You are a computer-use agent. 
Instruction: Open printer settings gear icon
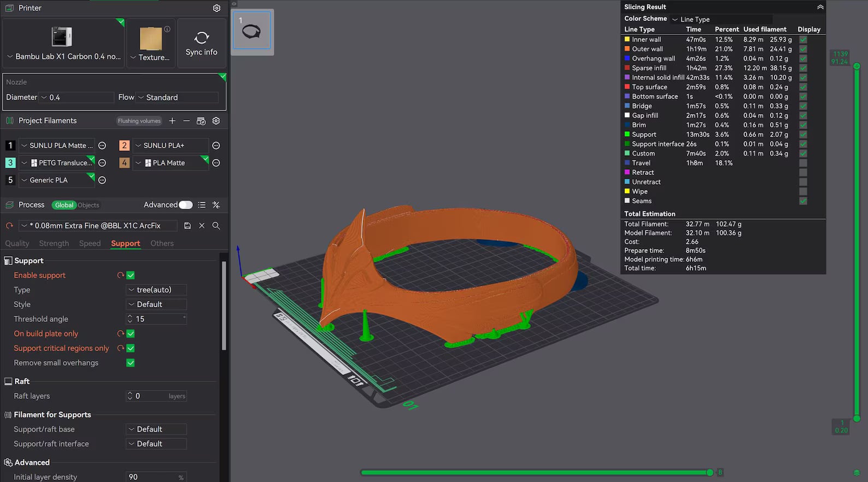216,8
